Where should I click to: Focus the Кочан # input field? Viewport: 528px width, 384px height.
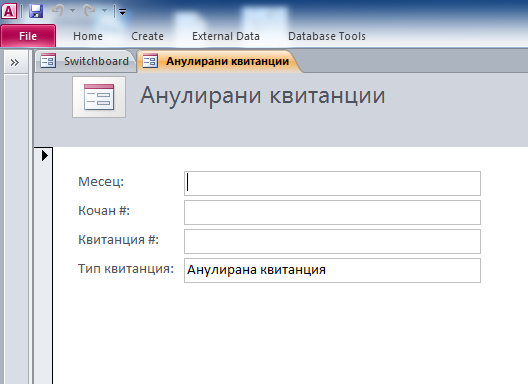coord(332,213)
